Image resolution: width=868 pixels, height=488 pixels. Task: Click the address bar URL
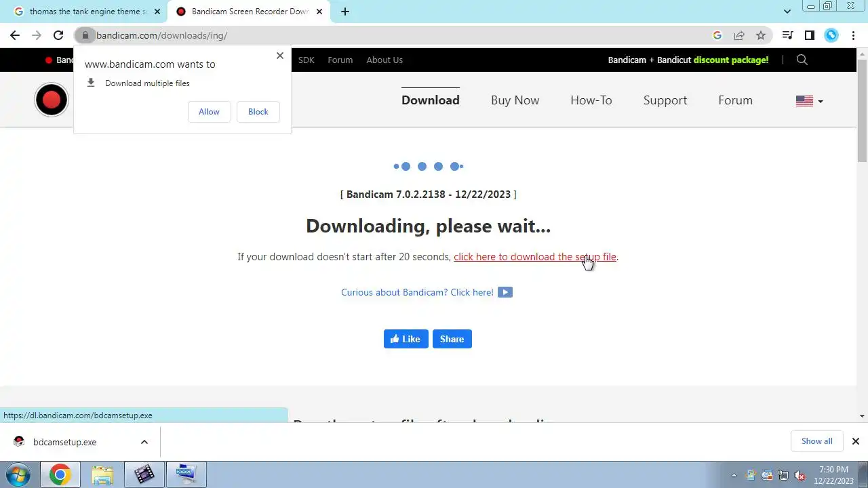[x=161, y=35]
